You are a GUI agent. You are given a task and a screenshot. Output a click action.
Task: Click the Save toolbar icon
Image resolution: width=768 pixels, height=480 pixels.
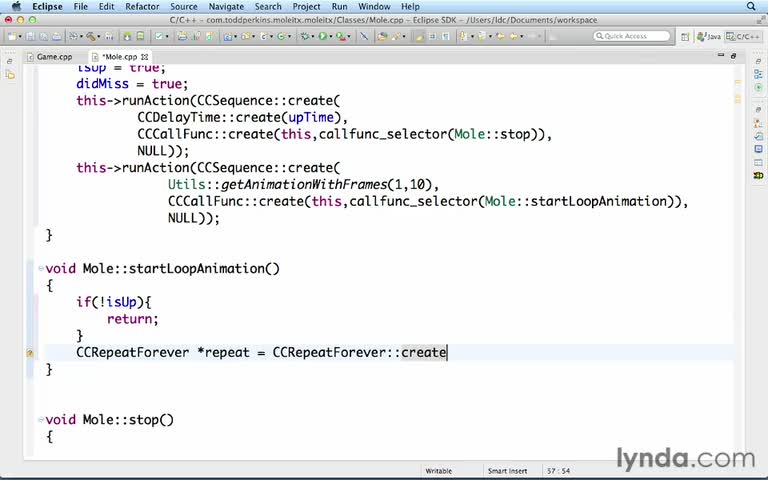pos(30,37)
